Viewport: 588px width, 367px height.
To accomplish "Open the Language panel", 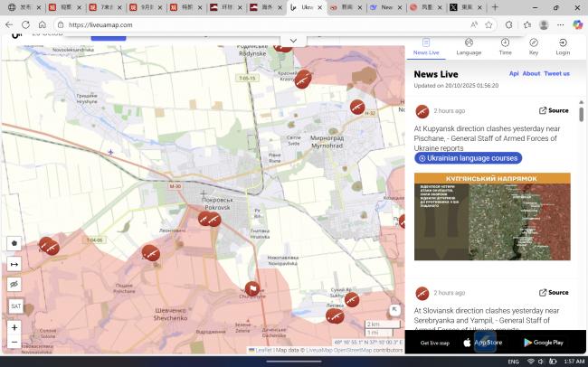I will click(469, 47).
